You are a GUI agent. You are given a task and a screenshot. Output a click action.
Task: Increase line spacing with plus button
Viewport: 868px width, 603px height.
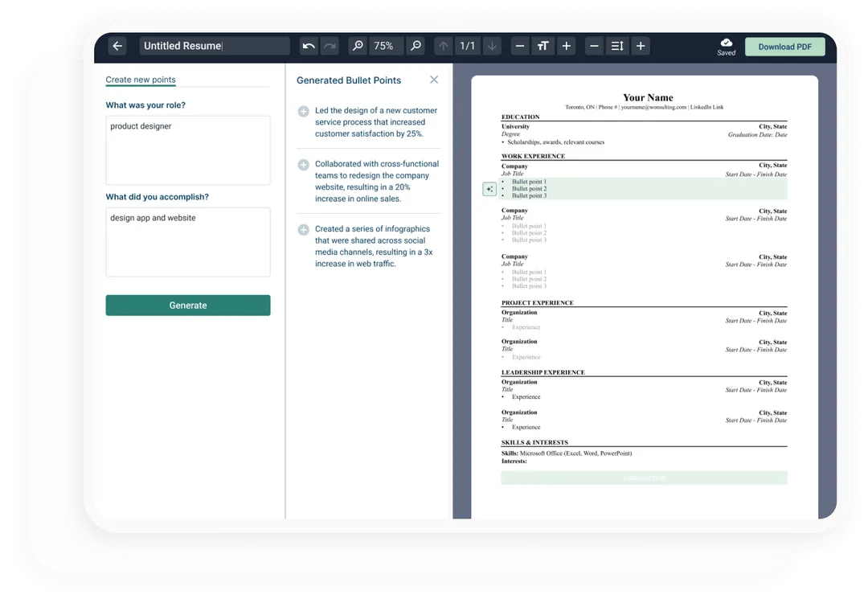pyautogui.click(x=641, y=46)
